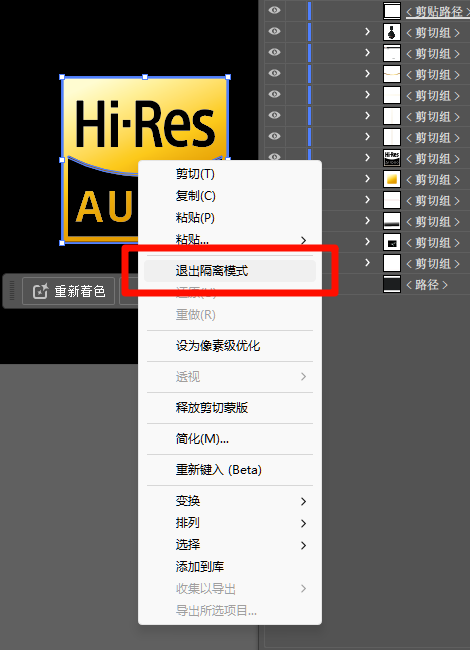470x650 pixels.
Task: Expand the clip group with gray-to-black gradient thumbnail
Action: [367, 221]
